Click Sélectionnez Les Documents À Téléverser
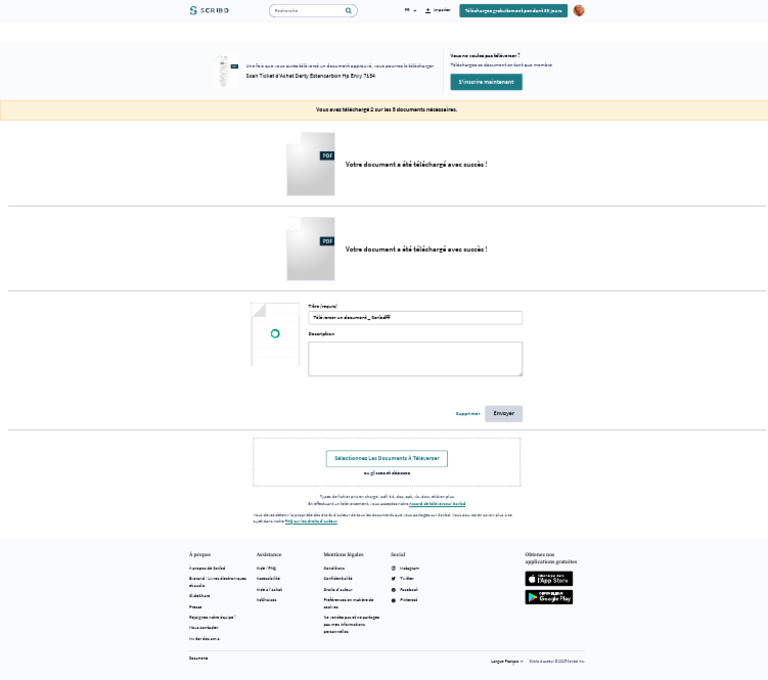Image resolution: width=768 pixels, height=680 pixels. tap(386, 459)
